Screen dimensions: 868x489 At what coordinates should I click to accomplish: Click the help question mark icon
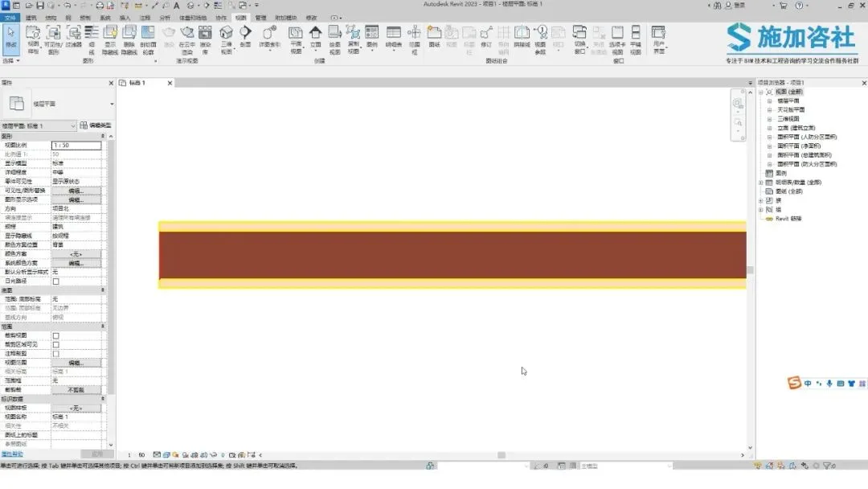click(x=799, y=5)
